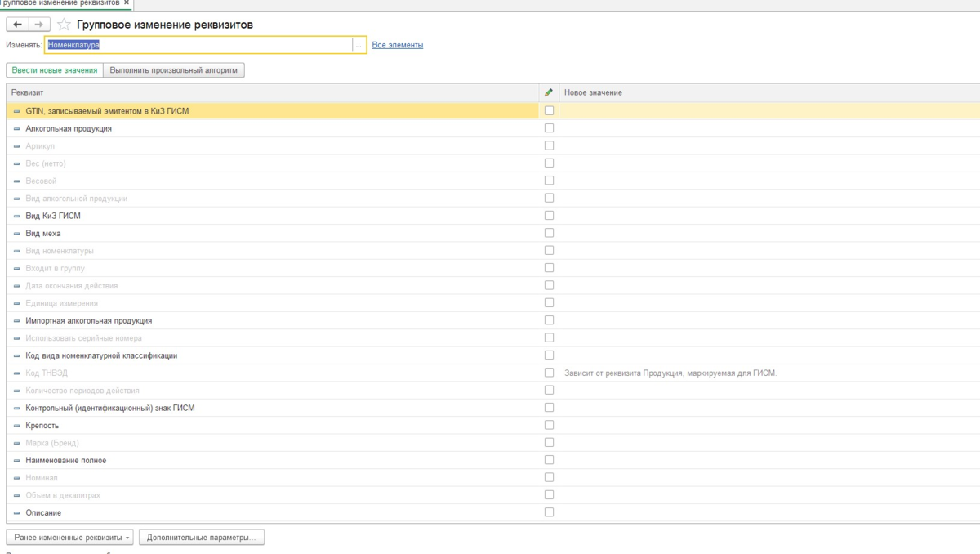Screen dimensions: 980x554
Task: Click row icon beside Код вида номенклатурной классификации
Action: [17, 355]
